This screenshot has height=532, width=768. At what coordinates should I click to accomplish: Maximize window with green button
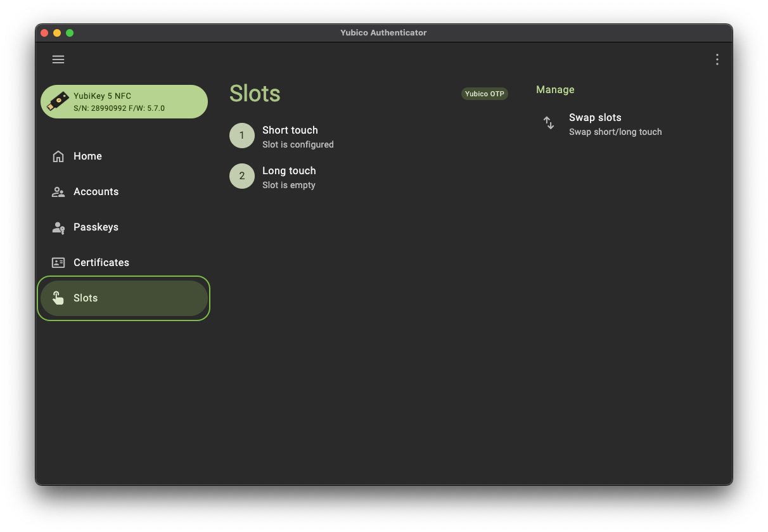click(70, 33)
